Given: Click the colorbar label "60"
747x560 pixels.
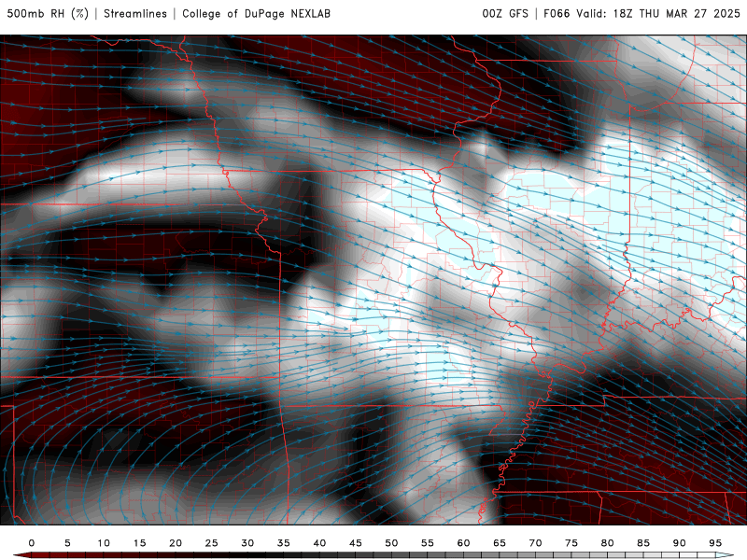Looking at the screenshot, I should [463, 543].
